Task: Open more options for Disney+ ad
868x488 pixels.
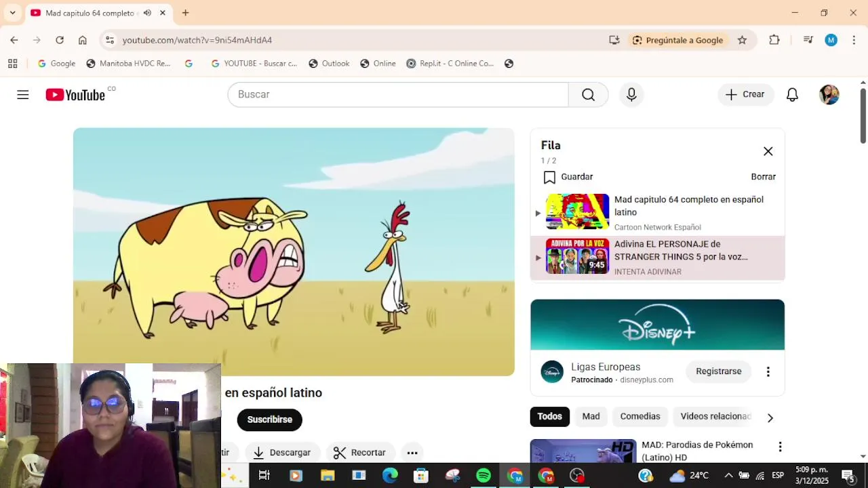Action: coord(768,371)
